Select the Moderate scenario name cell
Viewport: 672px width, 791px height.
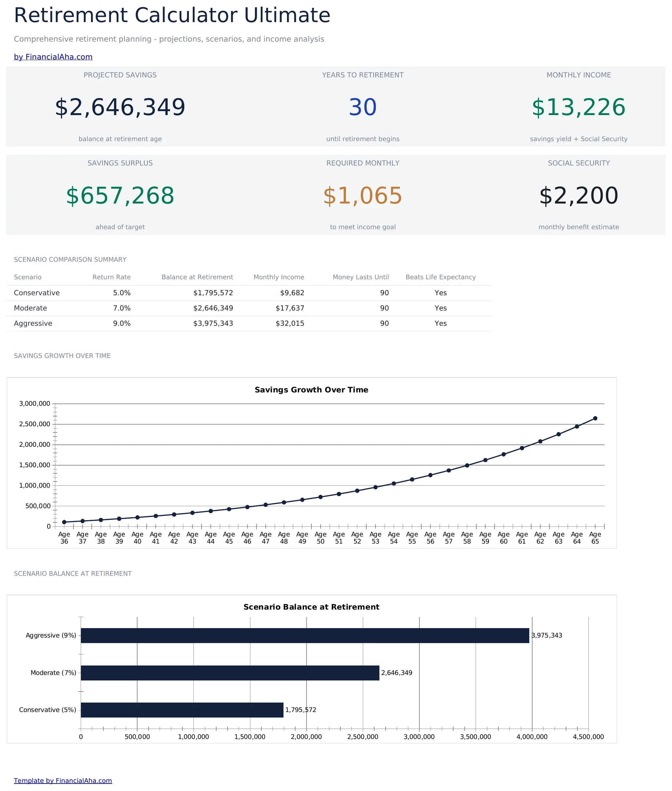(31, 308)
